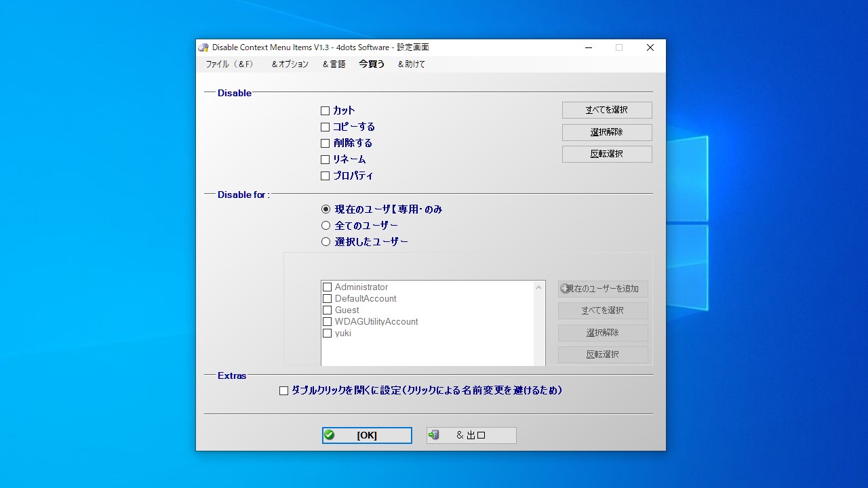The image size is (868, 488).
Task: Tick the コピーする checkbox
Action: [325, 127]
